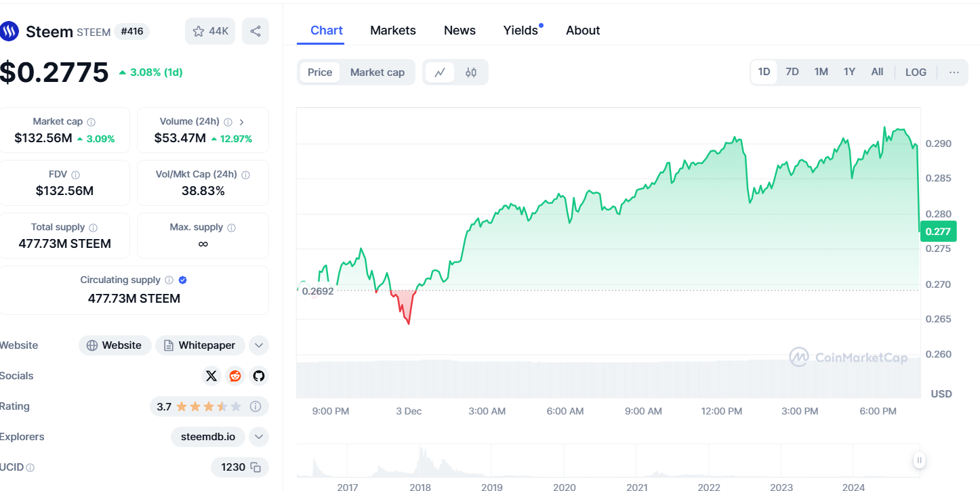
Task: Toggle LOG scale on the chart
Action: pyautogui.click(x=916, y=72)
